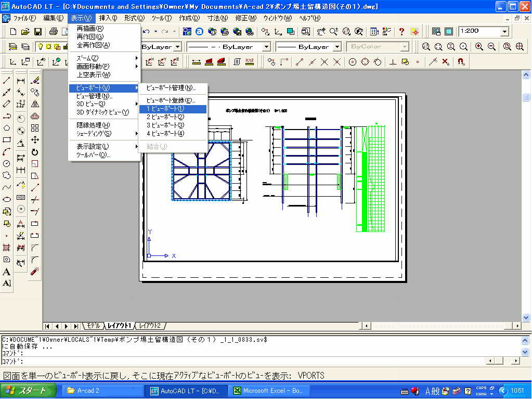
Task: Expand the 3D ビュー(3) submenu
Action: click(105, 104)
